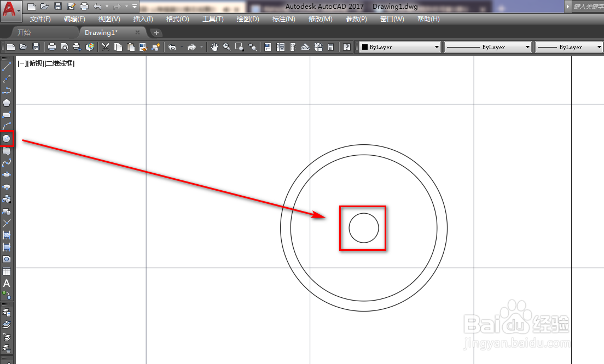Open standard toolbar redo dropdown arrow

pos(201,47)
